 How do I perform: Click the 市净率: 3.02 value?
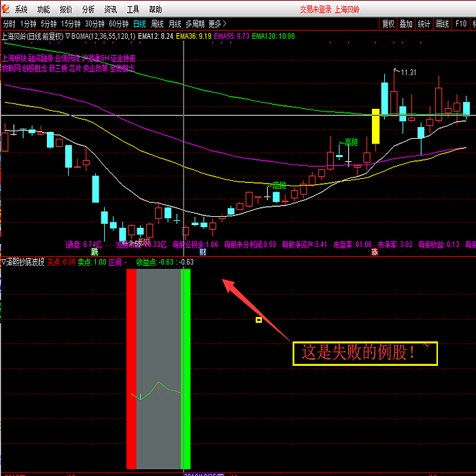tap(395, 245)
